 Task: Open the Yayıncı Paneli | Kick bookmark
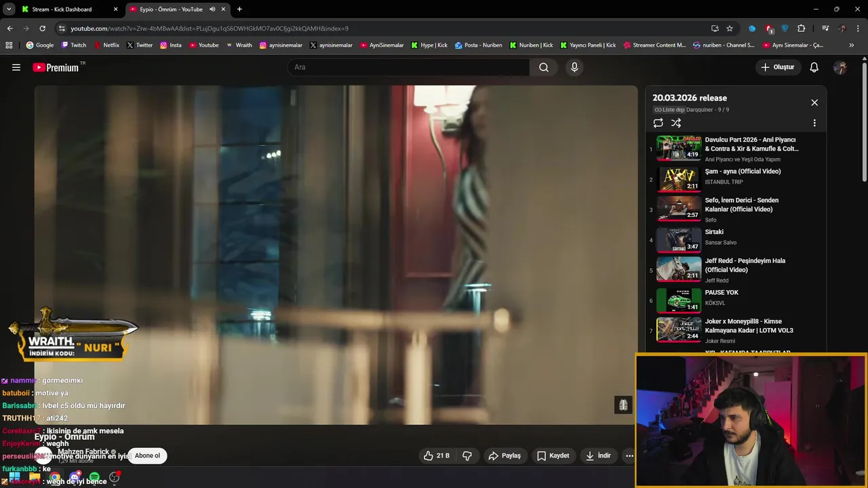(588, 45)
